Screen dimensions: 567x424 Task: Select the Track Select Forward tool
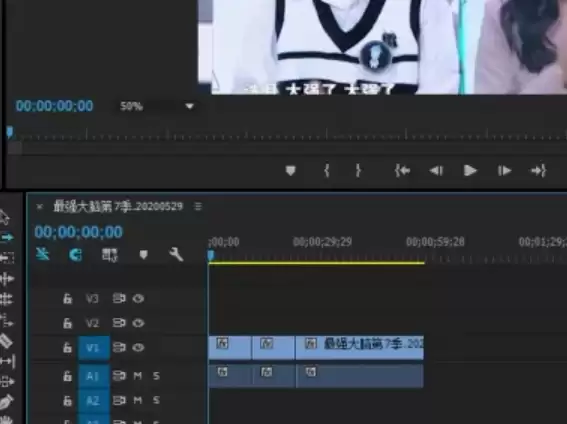7,237
